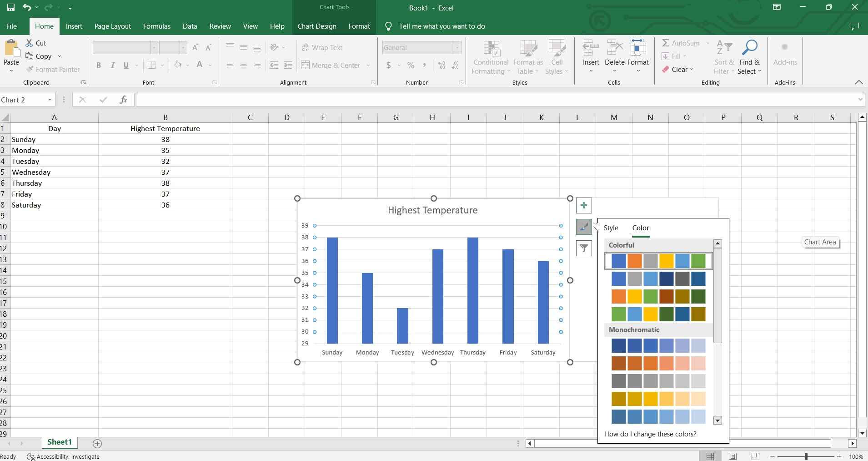Click the Chart Elements plus button
This screenshot has height=461, width=868.
click(x=584, y=205)
